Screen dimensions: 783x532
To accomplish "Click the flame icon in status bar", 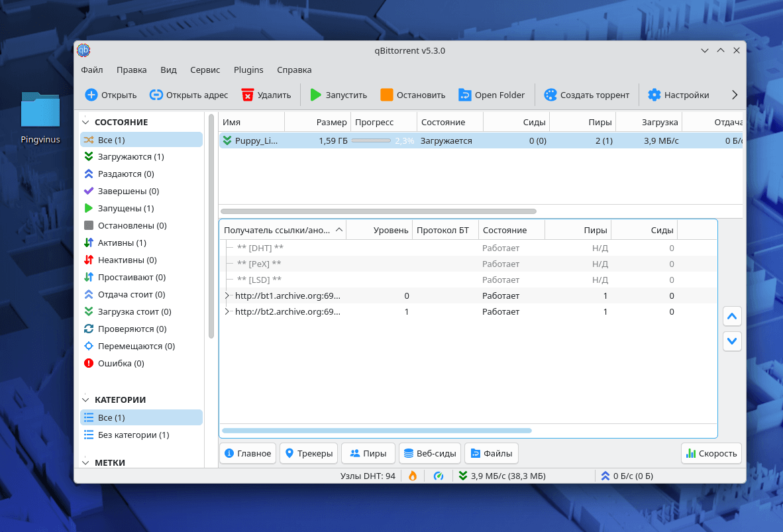I will (x=413, y=476).
